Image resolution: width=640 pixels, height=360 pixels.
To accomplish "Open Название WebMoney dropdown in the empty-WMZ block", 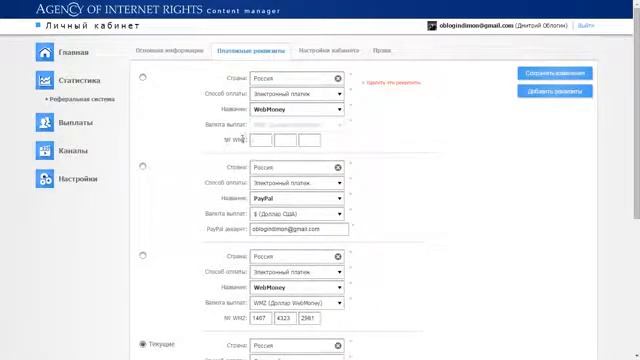I will tap(297, 109).
